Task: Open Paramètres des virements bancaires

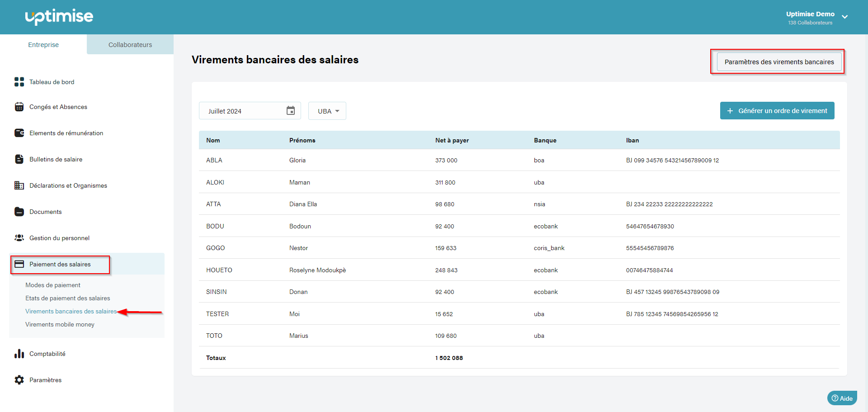Action: point(778,62)
